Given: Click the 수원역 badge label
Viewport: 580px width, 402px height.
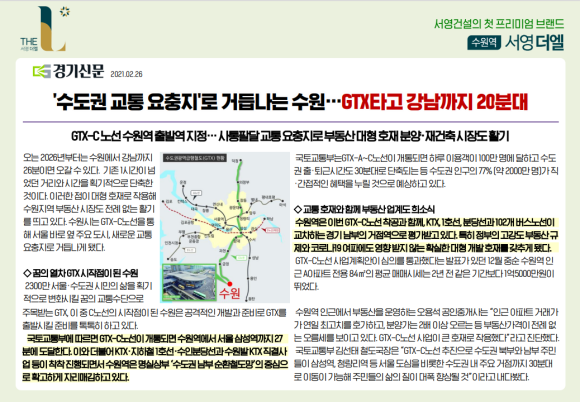Looking at the screenshot, I should point(484,43).
